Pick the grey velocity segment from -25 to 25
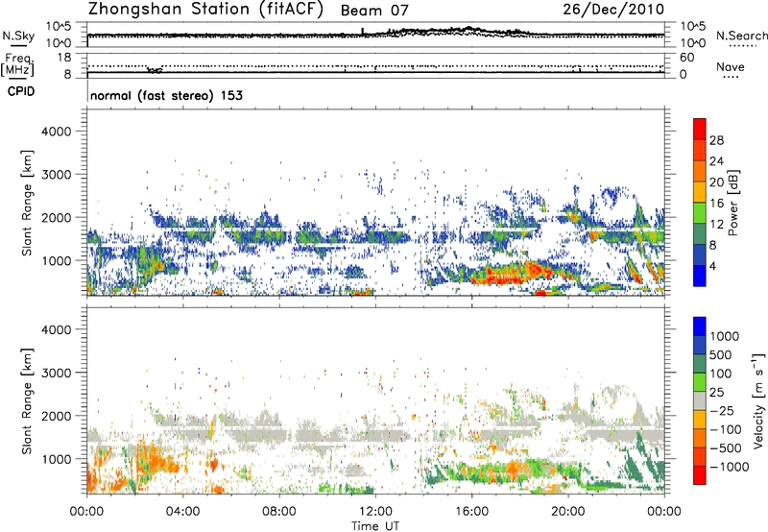This screenshot has height=532, width=768. (x=700, y=400)
